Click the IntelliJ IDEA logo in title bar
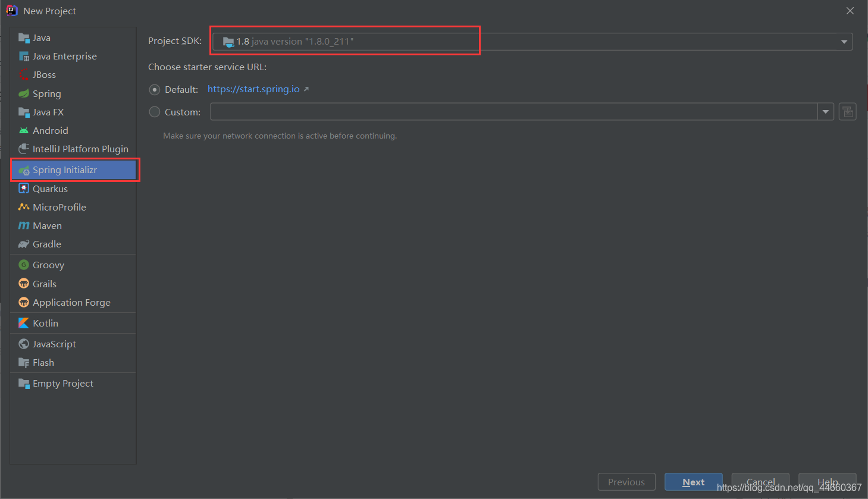Screen dimensions: 868x499 tap(11, 11)
